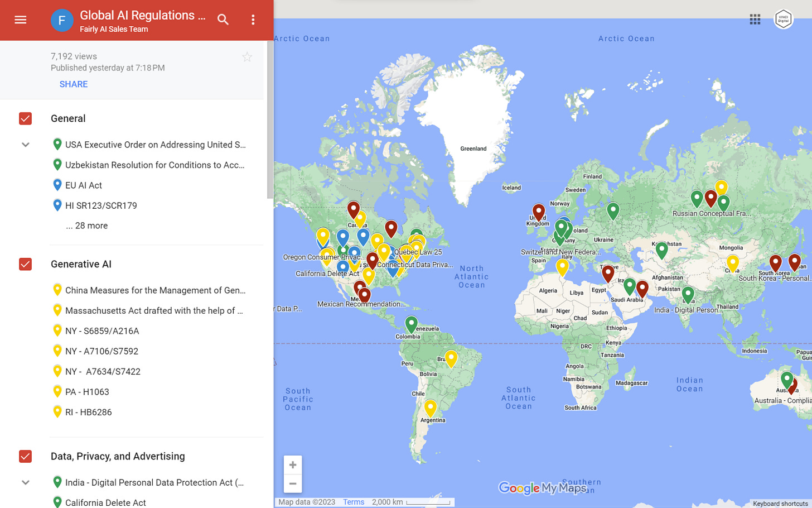Click the yellow pin over Argentina
The height and width of the screenshot is (508, 812).
point(430,409)
